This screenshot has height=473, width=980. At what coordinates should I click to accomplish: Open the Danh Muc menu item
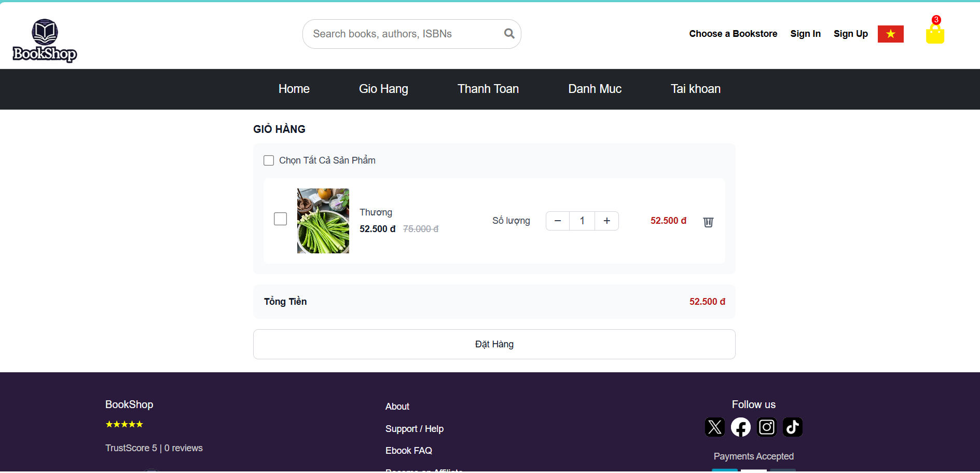pos(595,89)
